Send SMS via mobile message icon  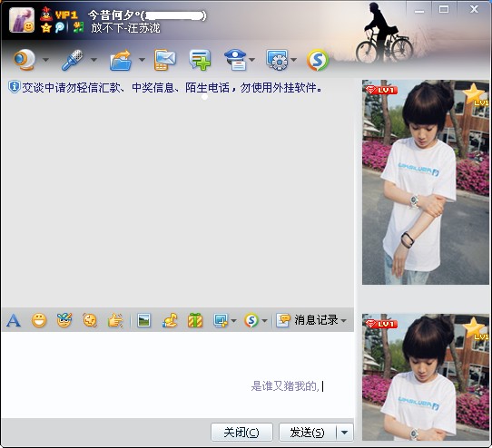click(x=164, y=60)
